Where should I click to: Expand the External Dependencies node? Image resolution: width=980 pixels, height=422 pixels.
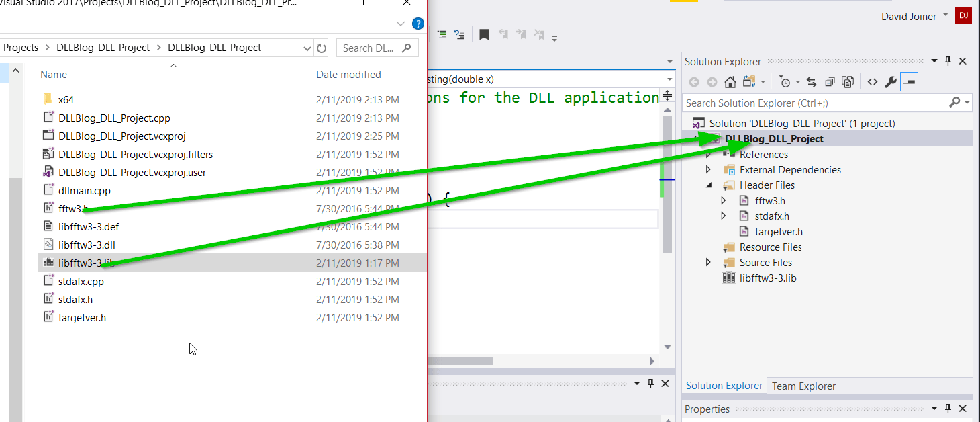pyautogui.click(x=709, y=170)
